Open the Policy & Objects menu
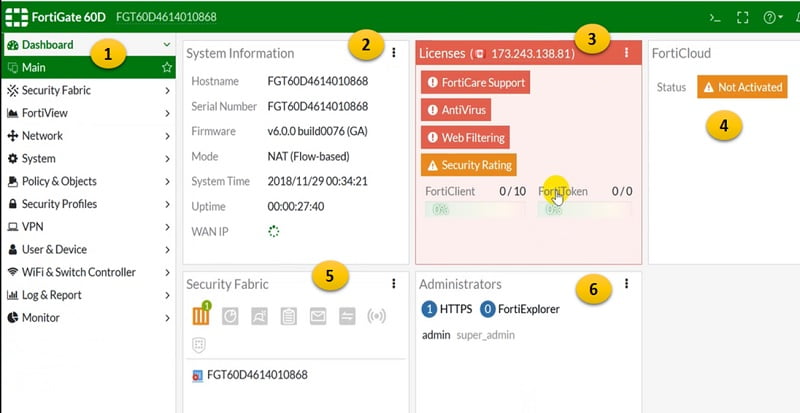The width and height of the screenshot is (800, 413). [88, 181]
